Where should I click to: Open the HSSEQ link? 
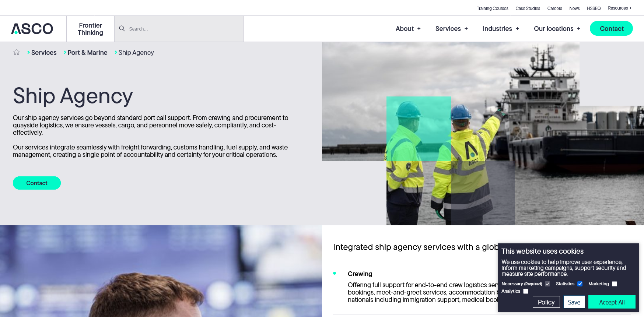click(x=594, y=8)
